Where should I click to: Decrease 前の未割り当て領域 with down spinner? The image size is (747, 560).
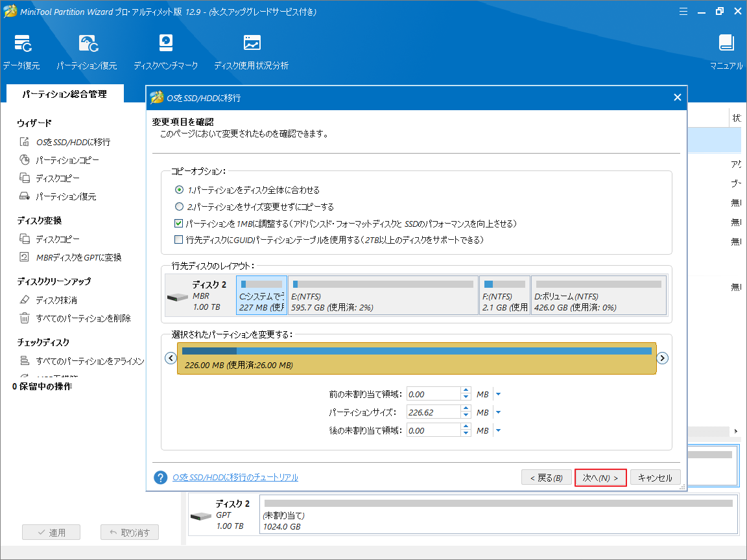tap(466, 397)
